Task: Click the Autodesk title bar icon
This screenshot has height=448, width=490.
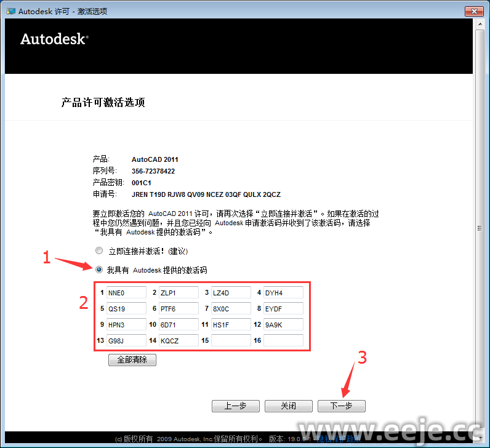Action: click(x=10, y=11)
